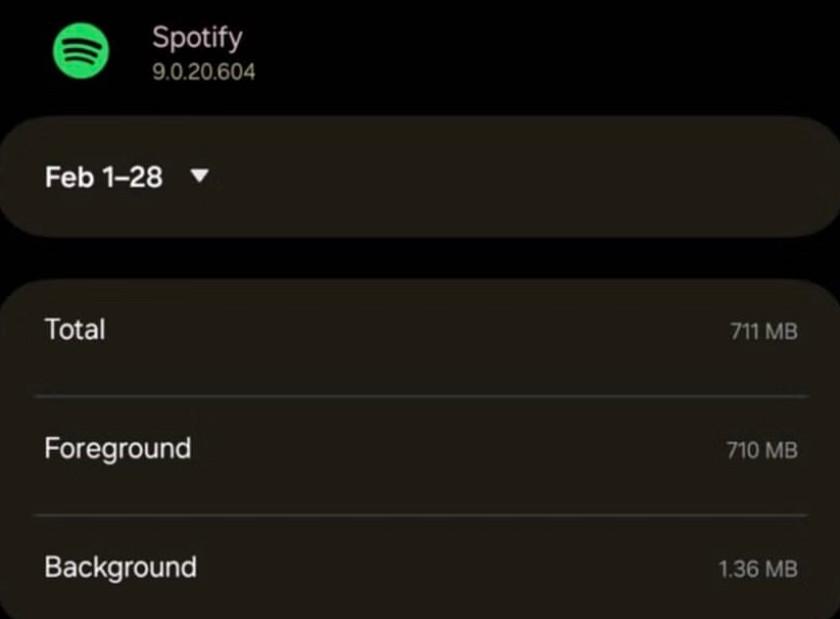840x619 pixels.
Task: Tap the Foreground usage entry
Action: point(420,449)
